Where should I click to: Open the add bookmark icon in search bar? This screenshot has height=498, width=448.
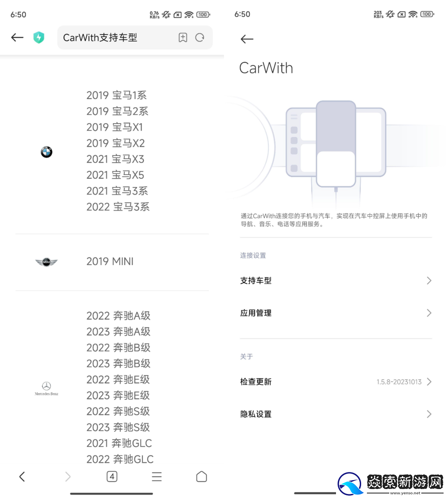[183, 38]
